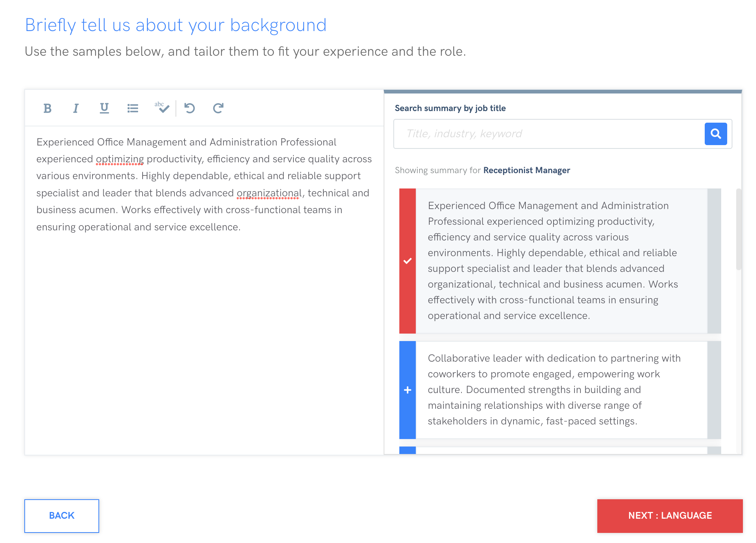Add the partially visible third summary
This screenshot has width=756, height=543.
[408, 450]
